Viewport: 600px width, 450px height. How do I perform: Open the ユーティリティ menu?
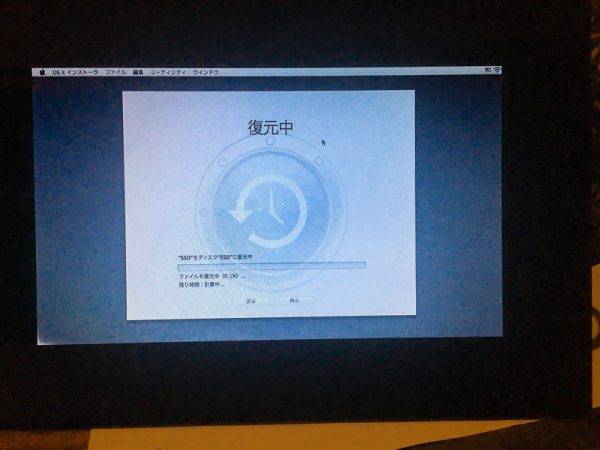click(168, 72)
